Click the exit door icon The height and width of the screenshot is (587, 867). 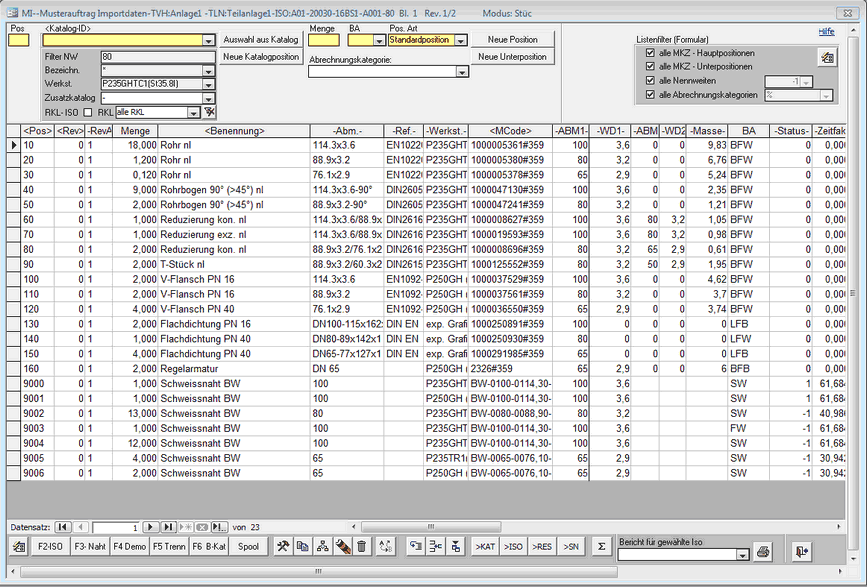click(x=801, y=550)
